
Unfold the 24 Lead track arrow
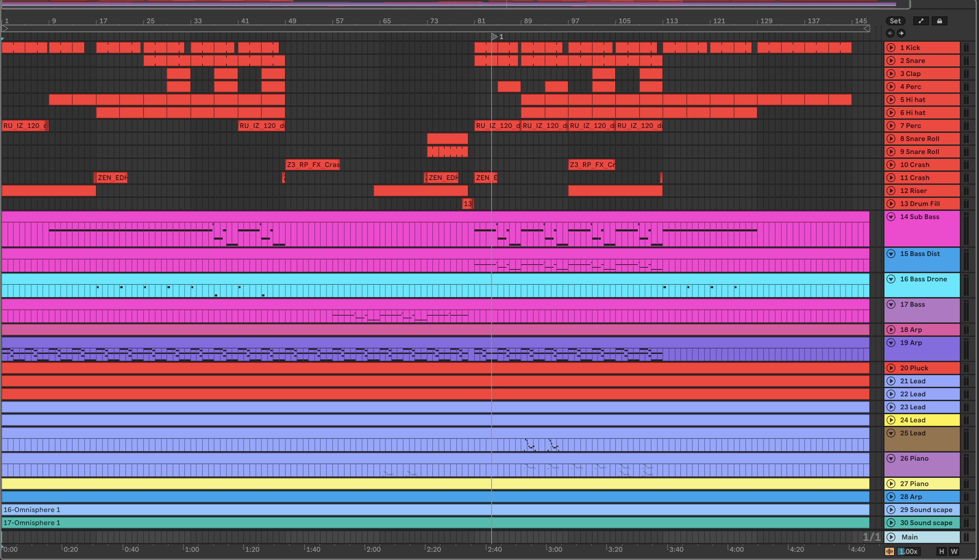tap(891, 420)
